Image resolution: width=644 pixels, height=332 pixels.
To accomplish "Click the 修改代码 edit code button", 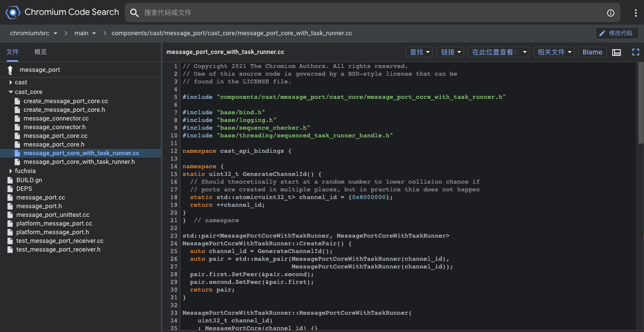I will (617, 33).
